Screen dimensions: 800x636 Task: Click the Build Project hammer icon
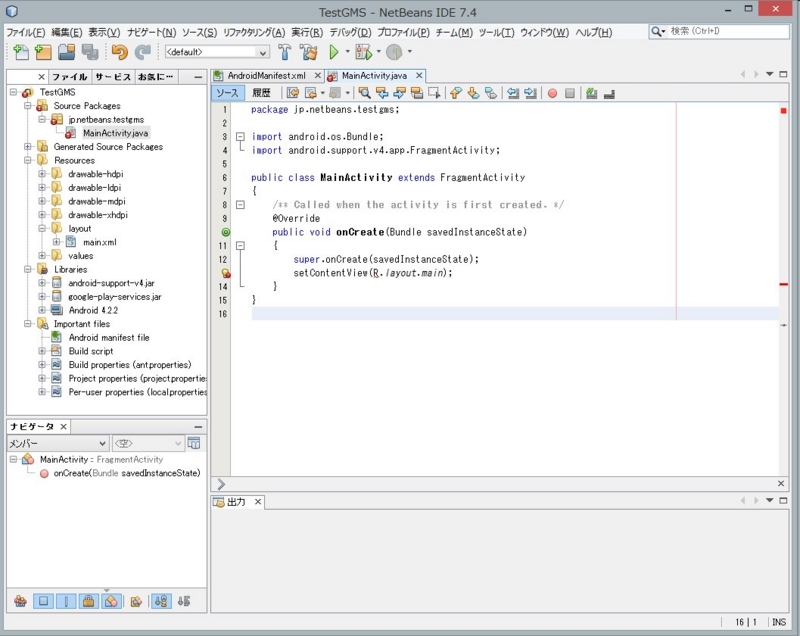pos(285,52)
